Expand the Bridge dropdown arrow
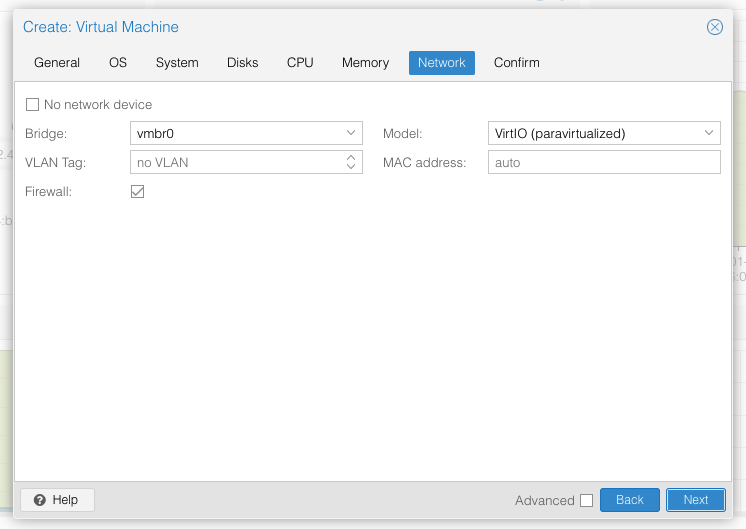This screenshot has height=529, width=746. (351, 133)
